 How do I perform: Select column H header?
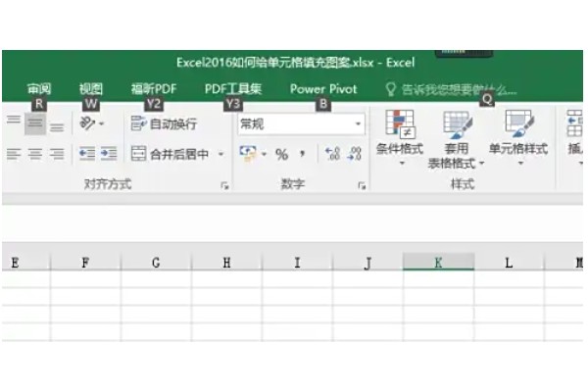(x=226, y=263)
